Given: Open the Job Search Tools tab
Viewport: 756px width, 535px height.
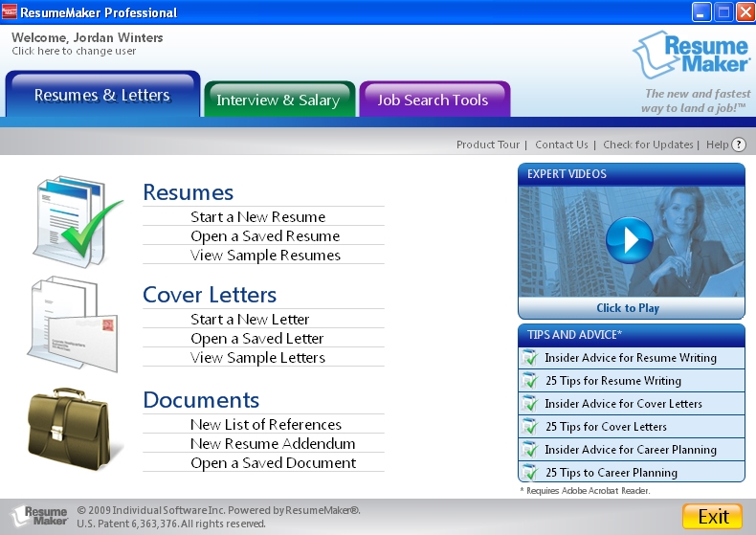Looking at the screenshot, I should pyautogui.click(x=434, y=100).
